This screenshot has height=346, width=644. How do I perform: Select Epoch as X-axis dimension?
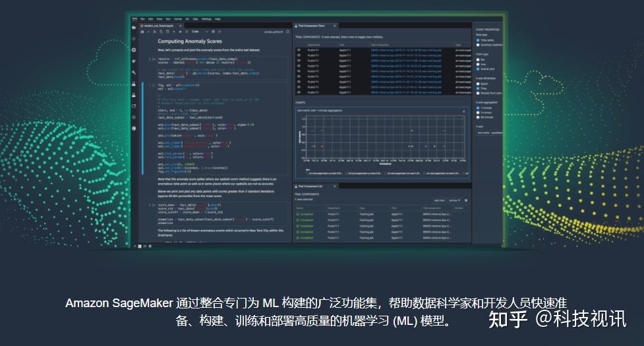[x=478, y=84]
